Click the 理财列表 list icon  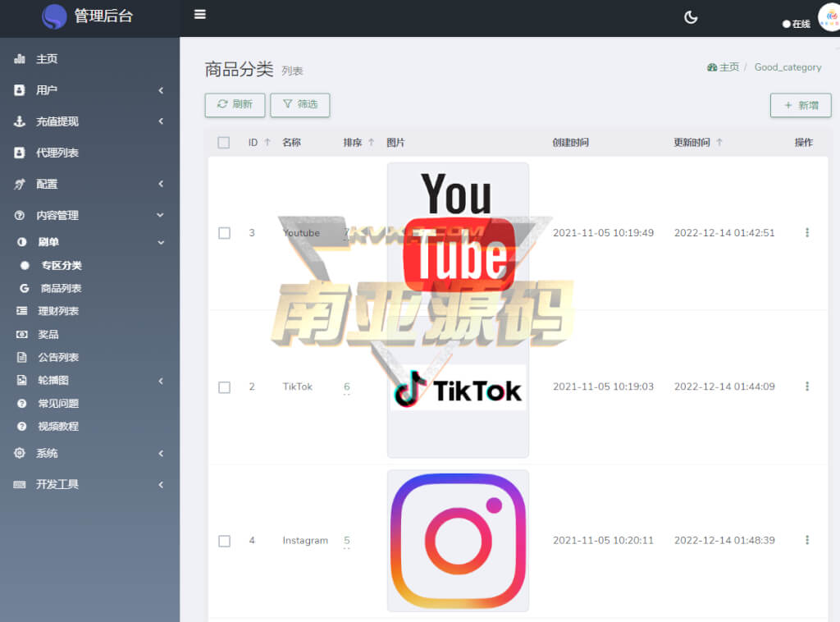click(x=22, y=311)
